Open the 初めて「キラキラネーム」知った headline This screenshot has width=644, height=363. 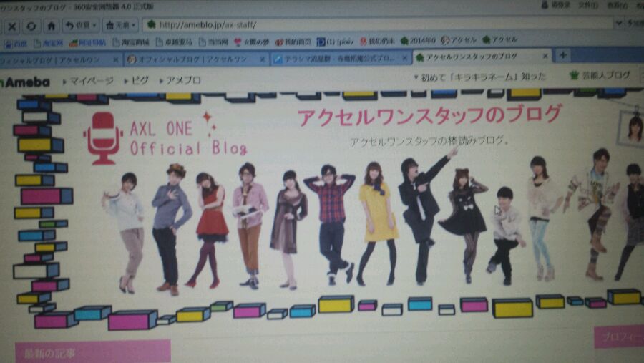coord(481,77)
